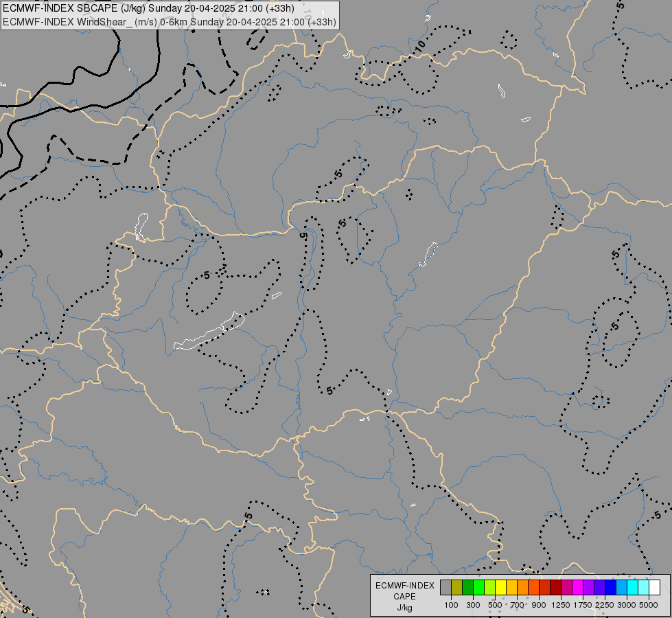Viewport: 672px width, 618px height.
Task: Click the '700' legend value
Action: pos(518,605)
